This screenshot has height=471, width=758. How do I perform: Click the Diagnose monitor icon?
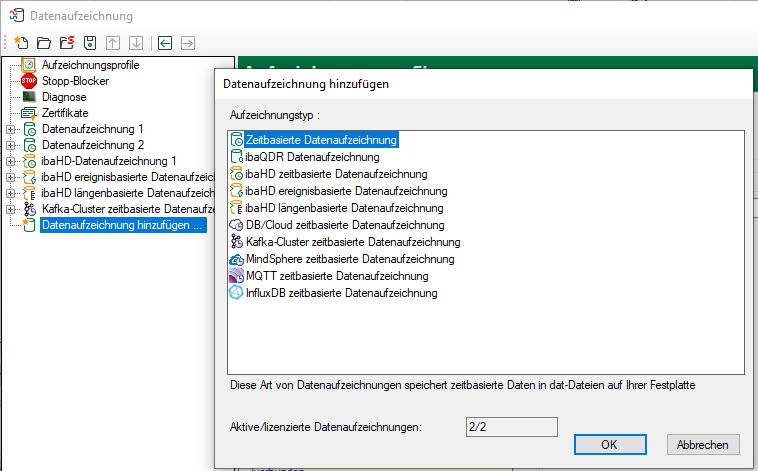(x=29, y=97)
